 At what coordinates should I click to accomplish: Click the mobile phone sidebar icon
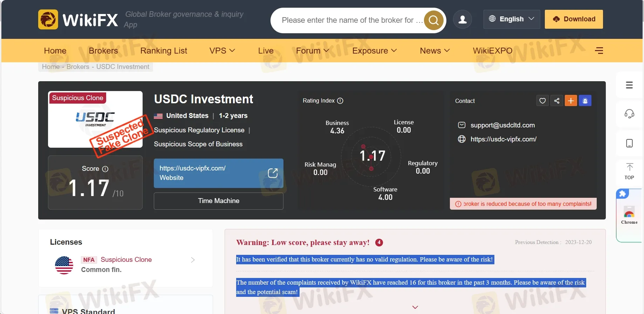coord(629,143)
